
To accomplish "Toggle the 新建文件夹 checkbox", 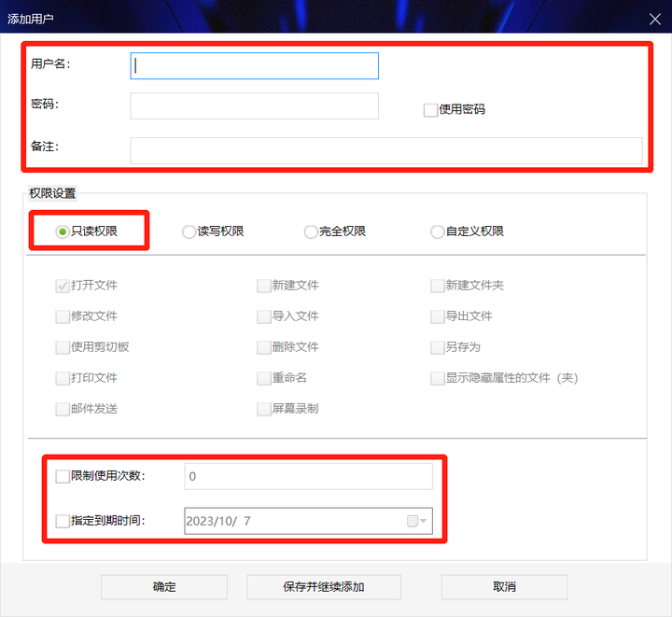I will [437, 286].
